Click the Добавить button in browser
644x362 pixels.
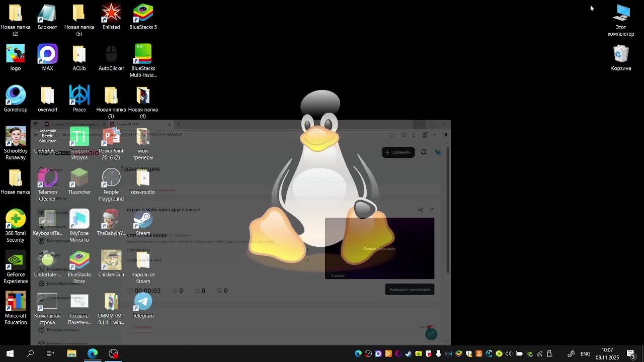click(398, 152)
